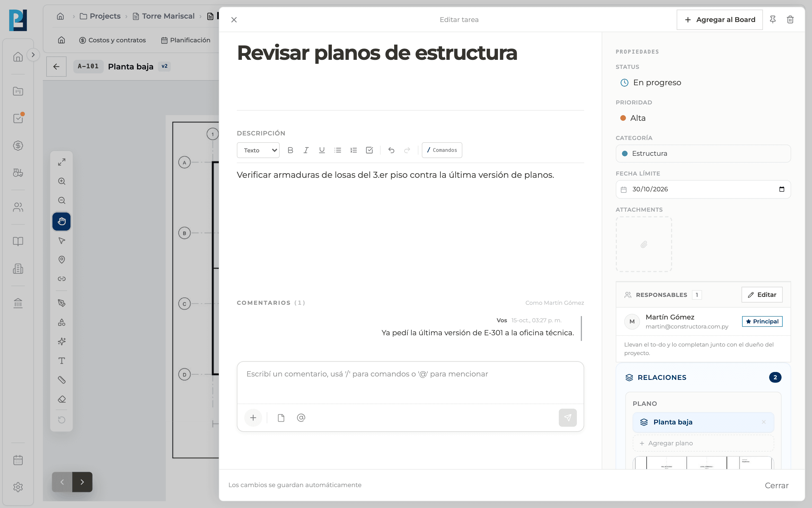Image resolution: width=812 pixels, height=508 pixels.
Task: Zoom in on the plan viewer
Action: coord(61,181)
